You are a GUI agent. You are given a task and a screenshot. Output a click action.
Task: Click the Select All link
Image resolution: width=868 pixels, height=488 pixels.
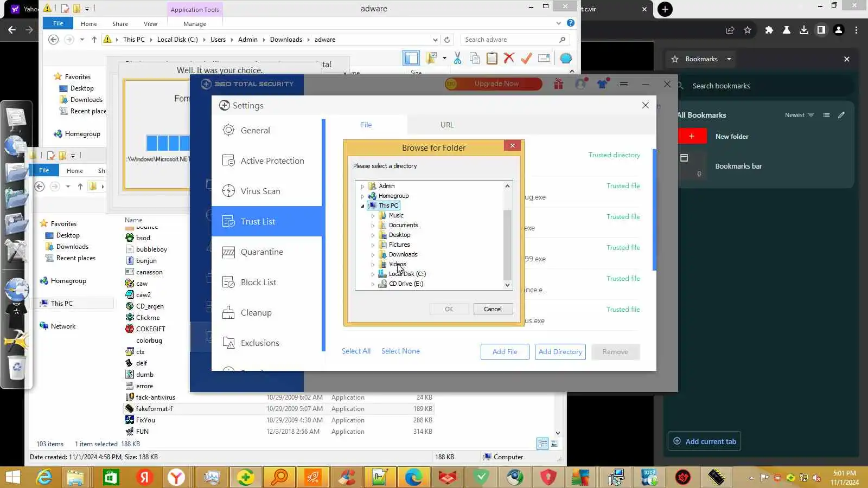[356, 351]
